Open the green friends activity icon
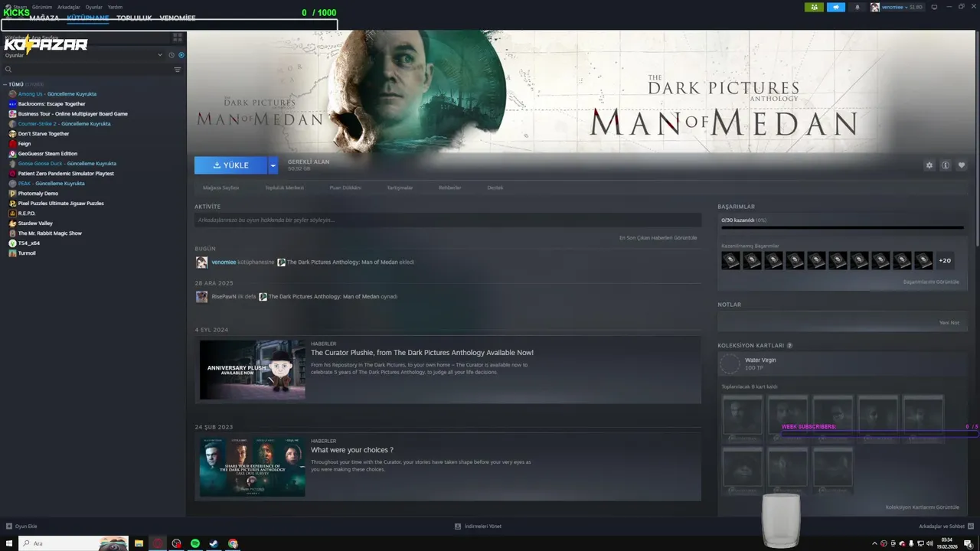Image resolution: width=980 pixels, height=551 pixels. tap(814, 7)
